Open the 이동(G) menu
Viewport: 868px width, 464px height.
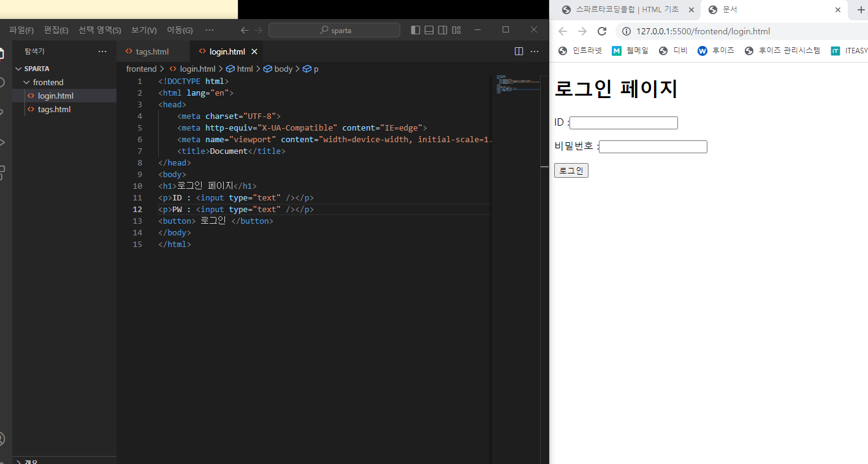click(x=180, y=30)
